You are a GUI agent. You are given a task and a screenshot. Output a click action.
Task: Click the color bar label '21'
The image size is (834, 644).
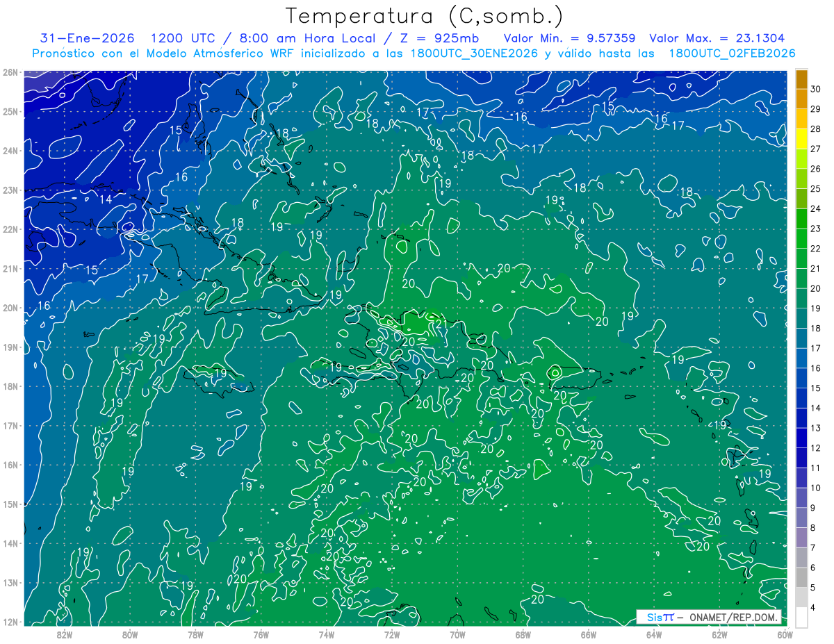tap(816, 269)
